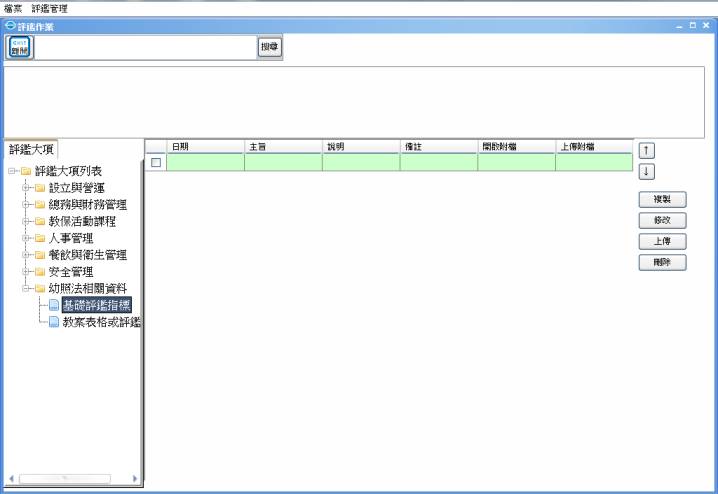Click the search text input field

pos(146,46)
